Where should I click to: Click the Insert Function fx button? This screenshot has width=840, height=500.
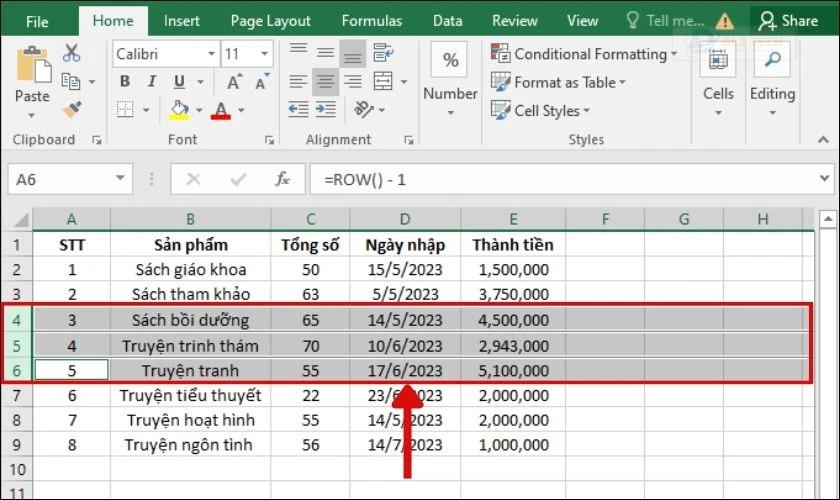[x=282, y=179]
